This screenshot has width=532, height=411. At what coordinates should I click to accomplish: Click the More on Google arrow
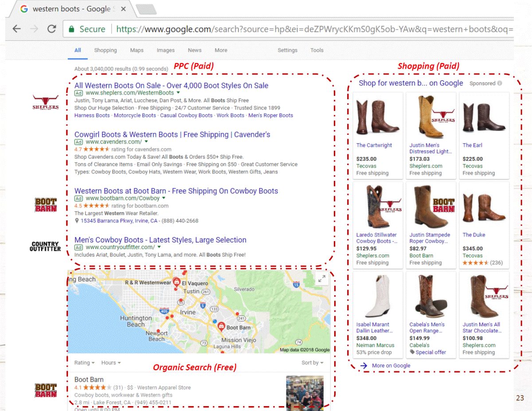point(364,365)
